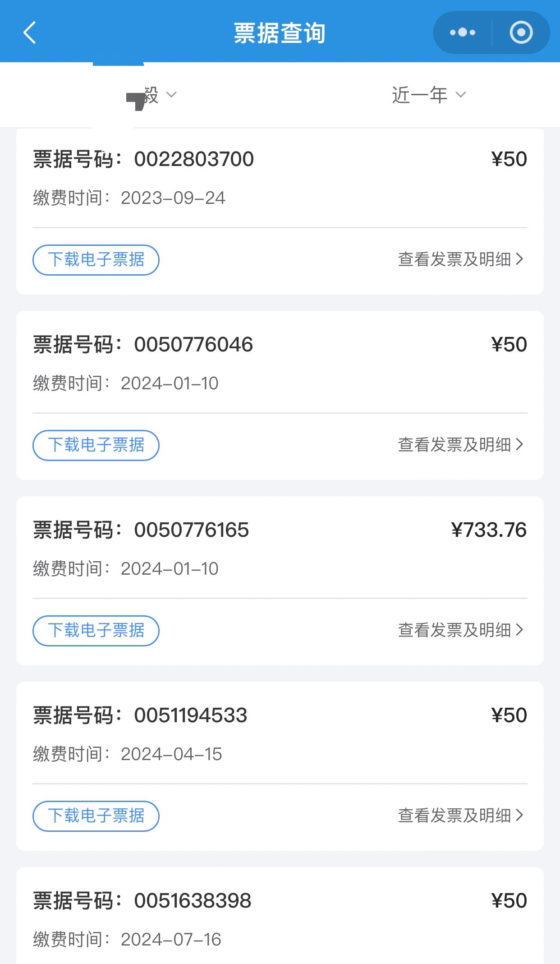Tap payment date 2023-09-24
Image resolution: width=560 pixels, height=964 pixels.
(x=173, y=198)
